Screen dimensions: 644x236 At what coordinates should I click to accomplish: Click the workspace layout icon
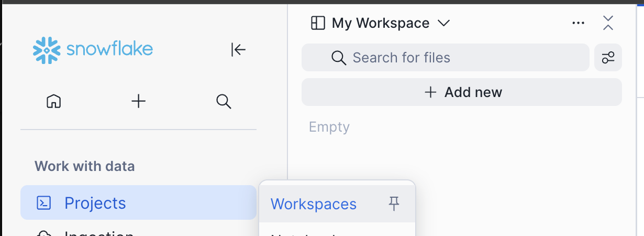(x=318, y=23)
